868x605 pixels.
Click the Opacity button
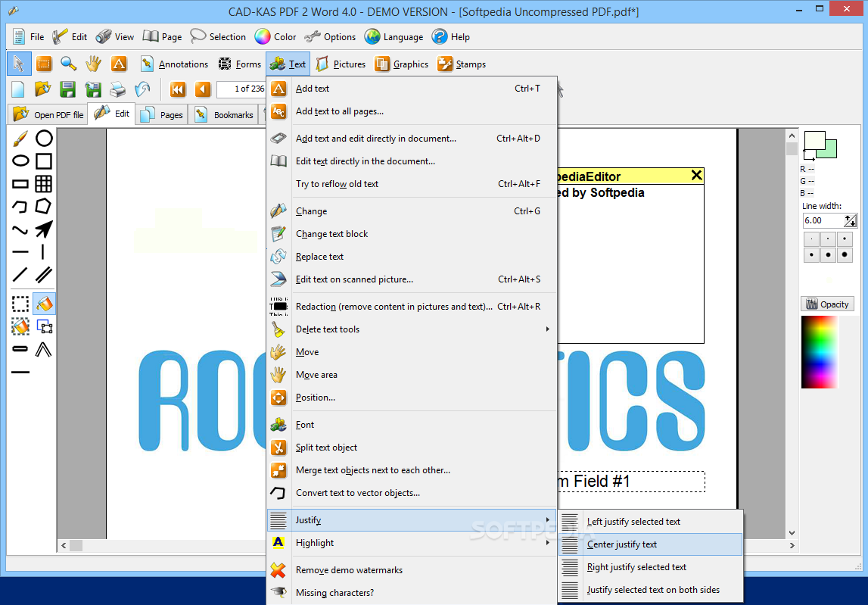(827, 304)
